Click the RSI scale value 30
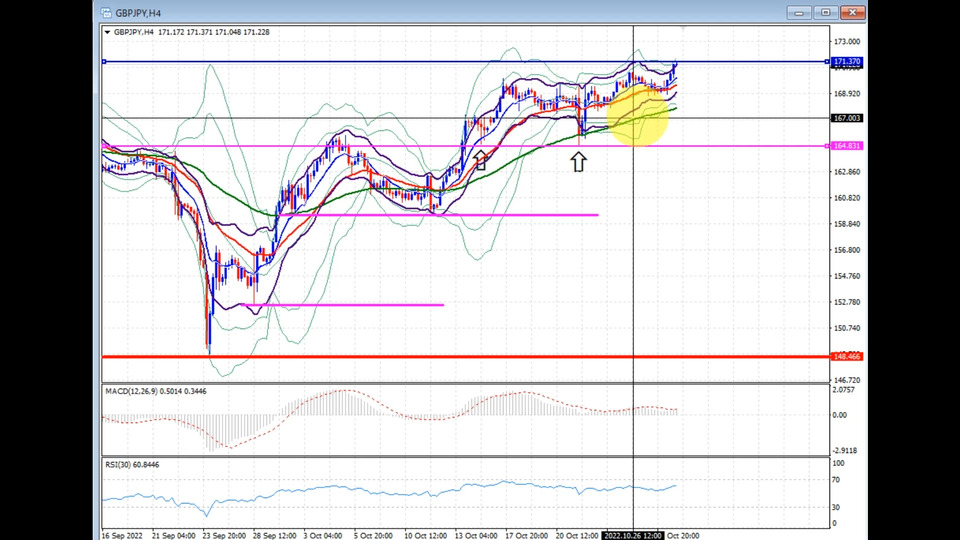960x540 pixels. point(837,507)
